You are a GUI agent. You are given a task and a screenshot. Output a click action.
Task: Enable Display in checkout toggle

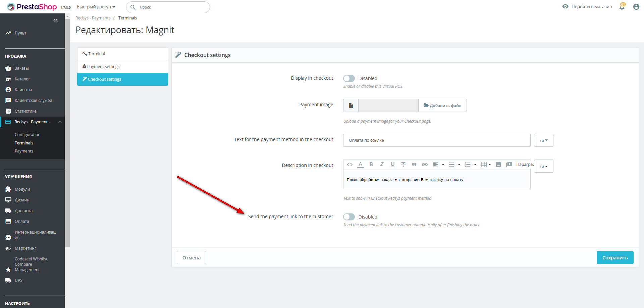(x=349, y=78)
